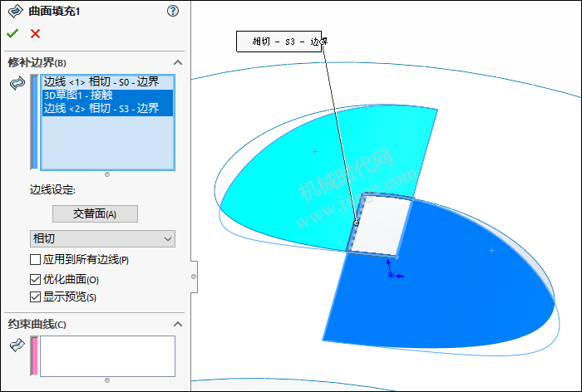
Task: Click the empty 约束曲线 selection box
Action: pos(107,356)
